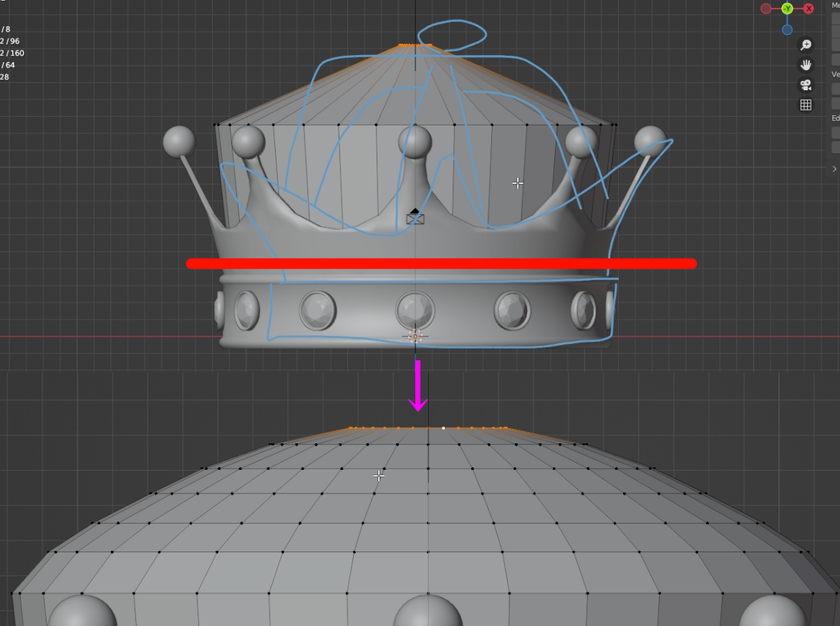
Task: Click the '/ 8' statistics text
Action: pyautogui.click(x=5, y=29)
